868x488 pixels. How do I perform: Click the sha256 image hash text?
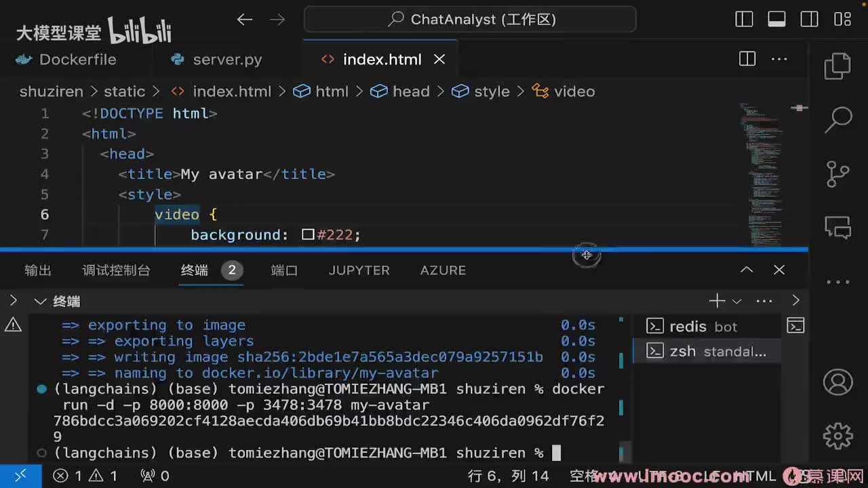coord(390,357)
